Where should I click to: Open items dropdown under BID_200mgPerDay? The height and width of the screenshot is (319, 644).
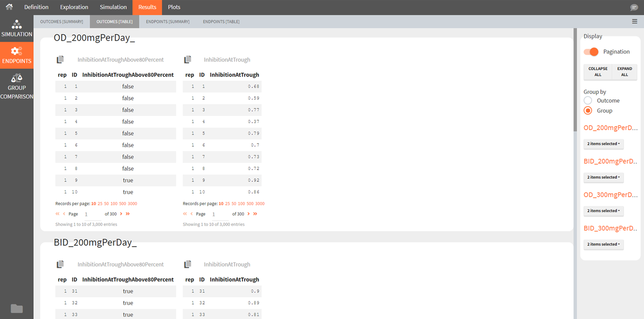(x=603, y=177)
